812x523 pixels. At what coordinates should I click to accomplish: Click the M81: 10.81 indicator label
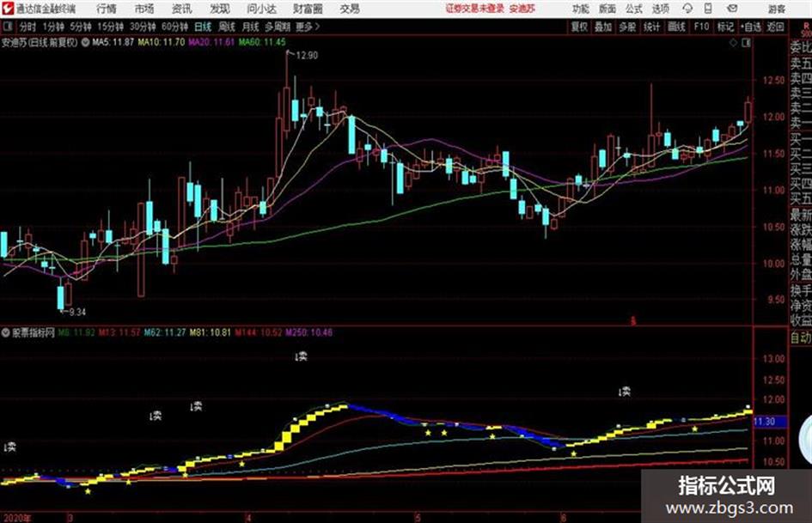pyautogui.click(x=211, y=332)
